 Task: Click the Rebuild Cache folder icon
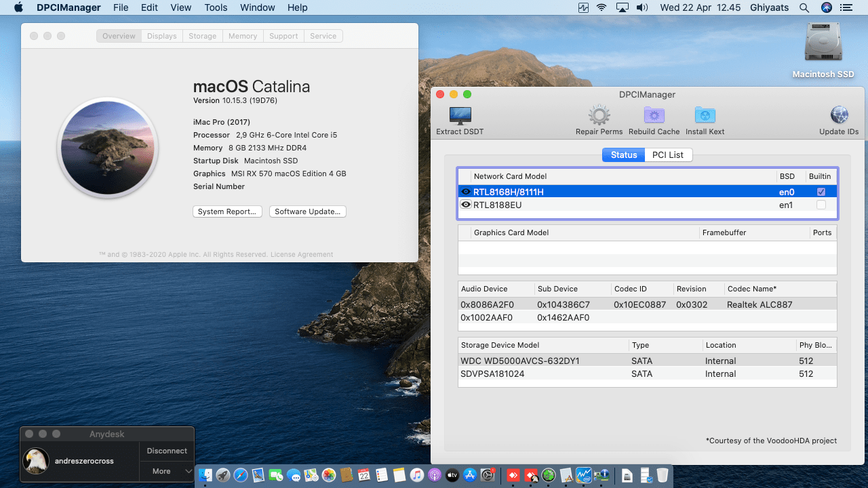pyautogui.click(x=654, y=116)
